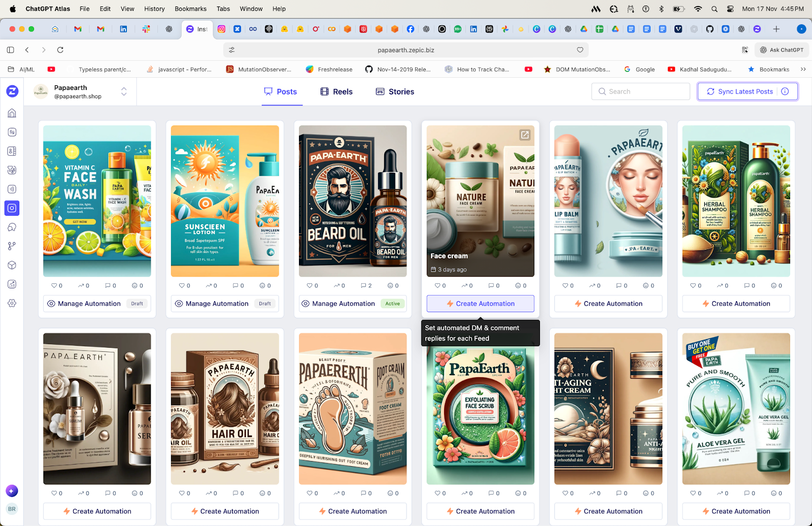812x526 pixels.
Task: Open the Kadhal Sadugudu bookmark
Action: coord(699,69)
